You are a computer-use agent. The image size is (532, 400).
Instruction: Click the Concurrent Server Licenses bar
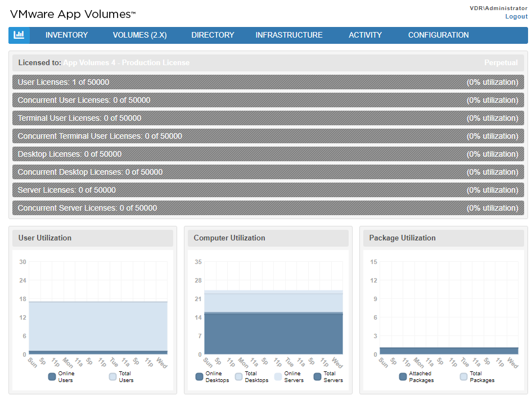pyautogui.click(x=268, y=208)
